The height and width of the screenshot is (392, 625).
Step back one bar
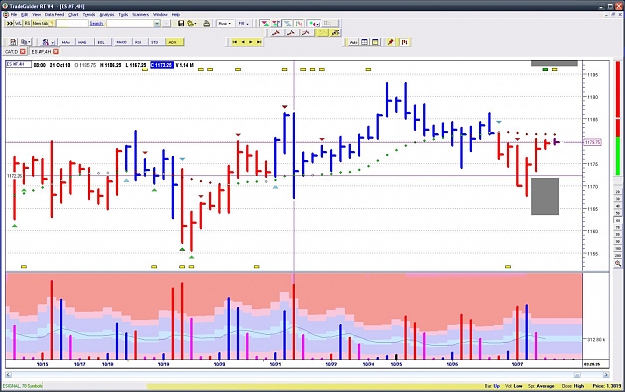click(243, 42)
